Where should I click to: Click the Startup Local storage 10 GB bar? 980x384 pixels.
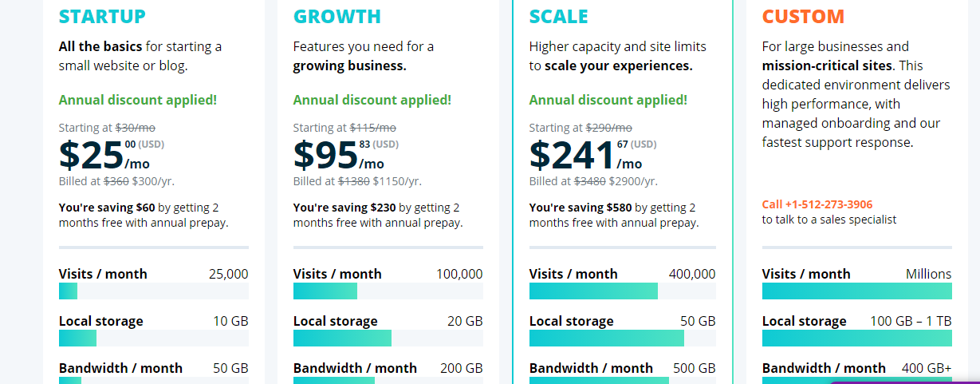tap(154, 338)
